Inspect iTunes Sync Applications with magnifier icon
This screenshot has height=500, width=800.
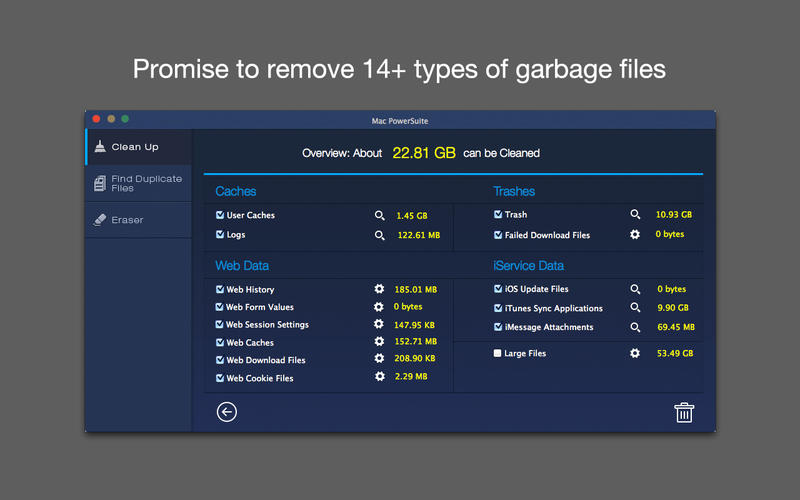635,308
